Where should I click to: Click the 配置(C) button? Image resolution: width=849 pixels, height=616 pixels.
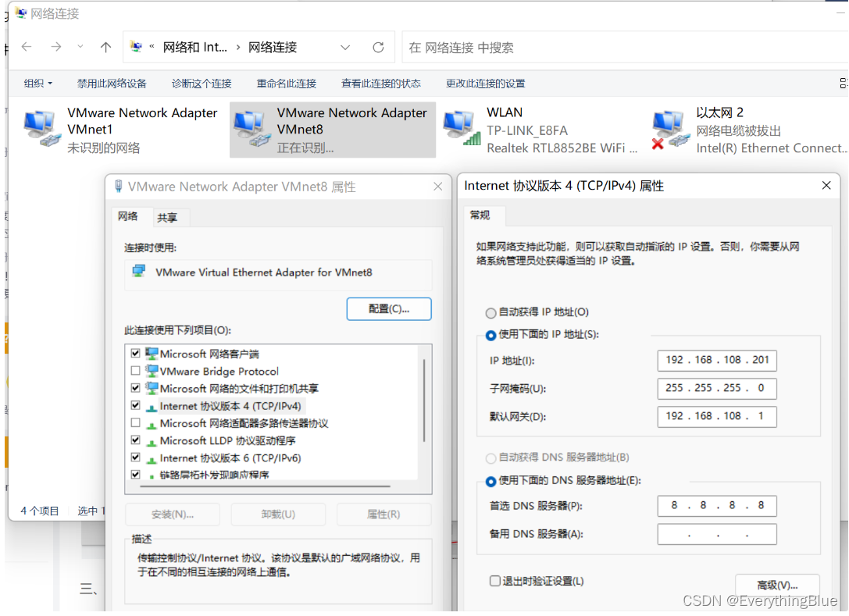coord(389,308)
